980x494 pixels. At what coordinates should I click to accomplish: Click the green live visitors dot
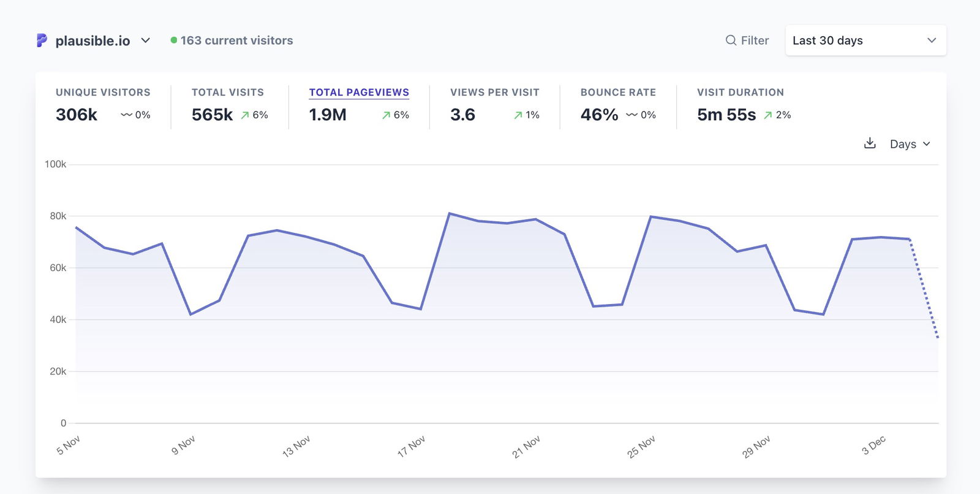[174, 40]
